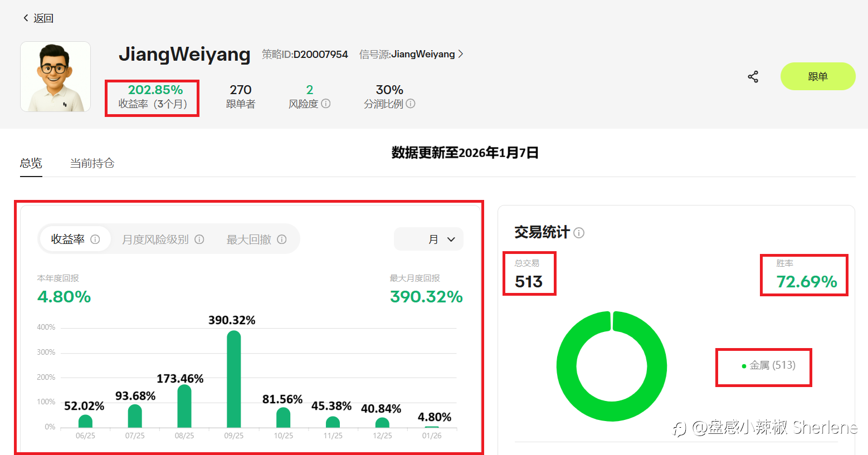Click the JiangWeiyang name heading

click(x=184, y=54)
